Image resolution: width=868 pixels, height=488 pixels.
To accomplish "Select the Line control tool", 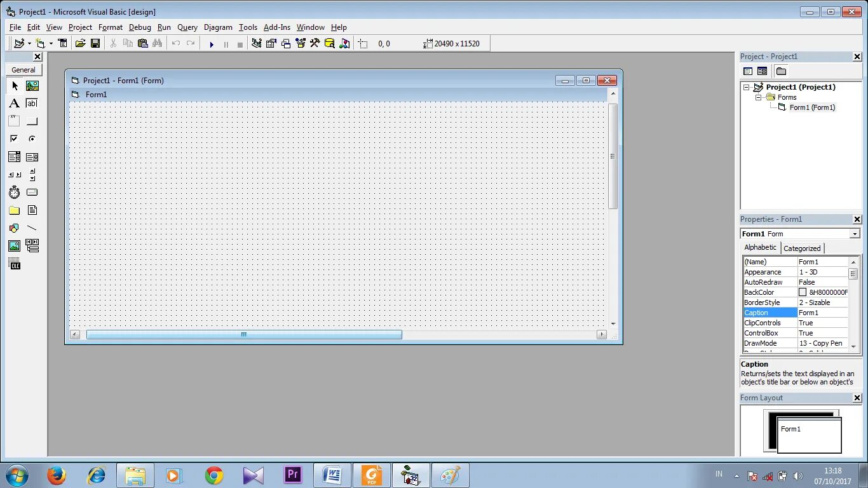I will tap(32, 228).
